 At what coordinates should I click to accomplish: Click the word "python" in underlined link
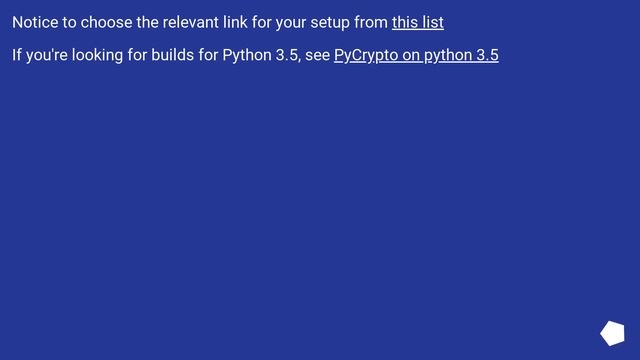[448, 55]
